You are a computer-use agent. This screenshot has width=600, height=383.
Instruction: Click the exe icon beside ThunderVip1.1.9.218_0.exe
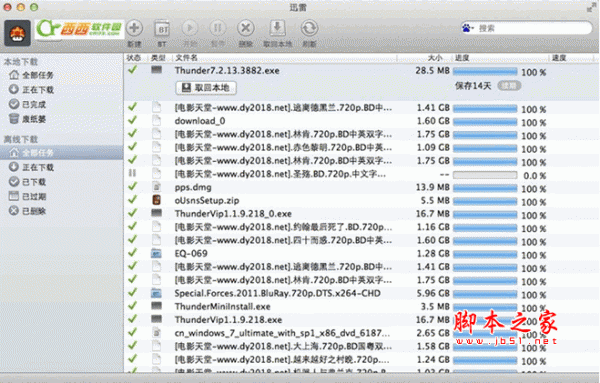point(157,213)
